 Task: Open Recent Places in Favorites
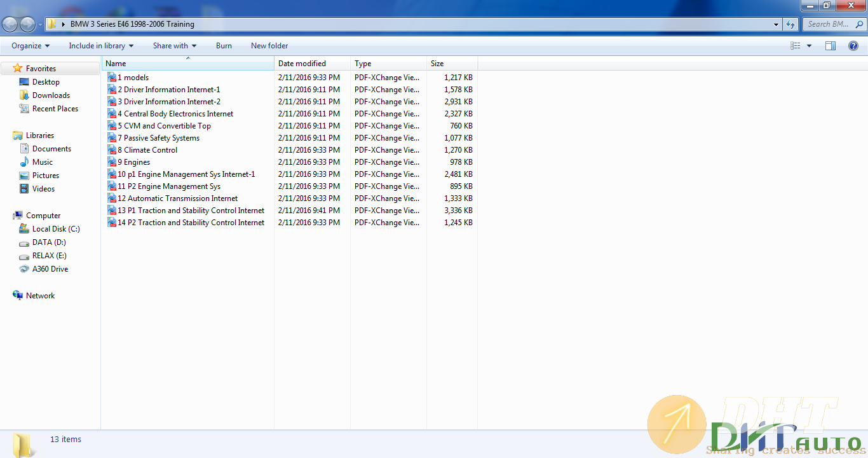(x=55, y=109)
